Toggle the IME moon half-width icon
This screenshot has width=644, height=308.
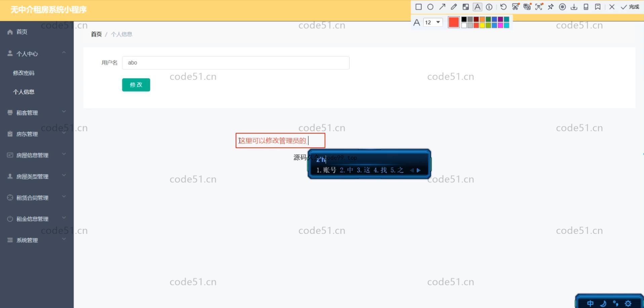(x=603, y=304)
